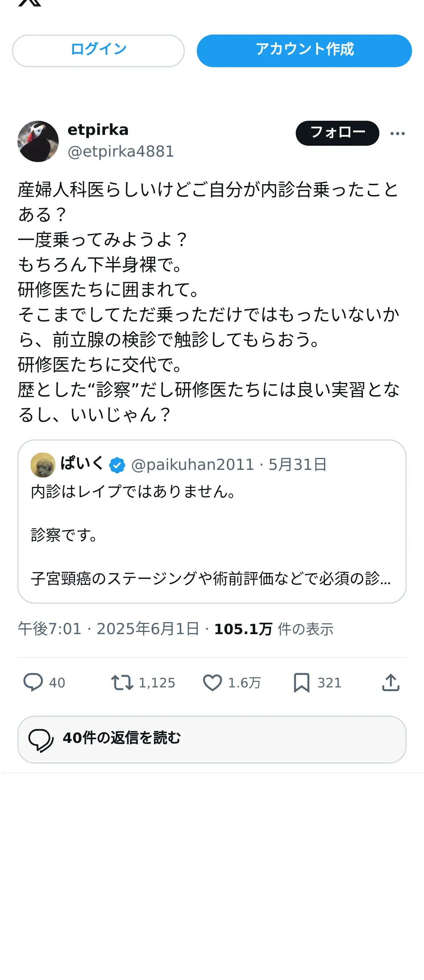Click the アカウント作成 button
This screenshot has width=424, height=980.
coord(304,51)
